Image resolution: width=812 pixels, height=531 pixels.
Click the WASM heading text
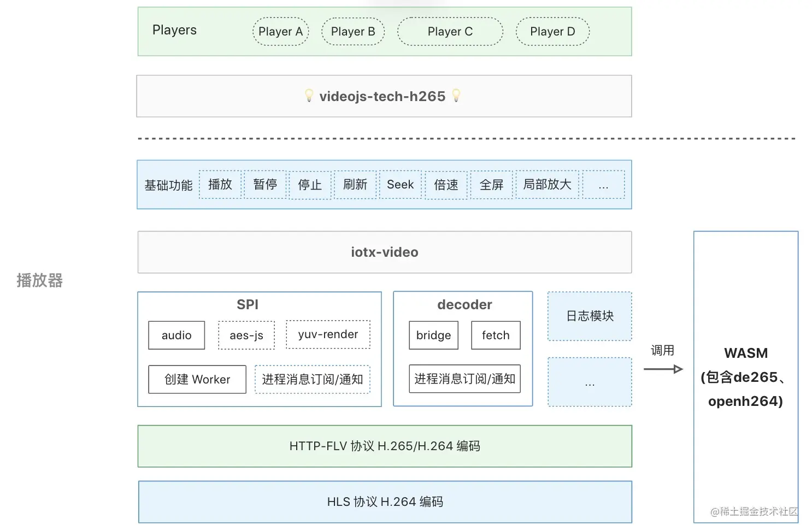[746, 353]
